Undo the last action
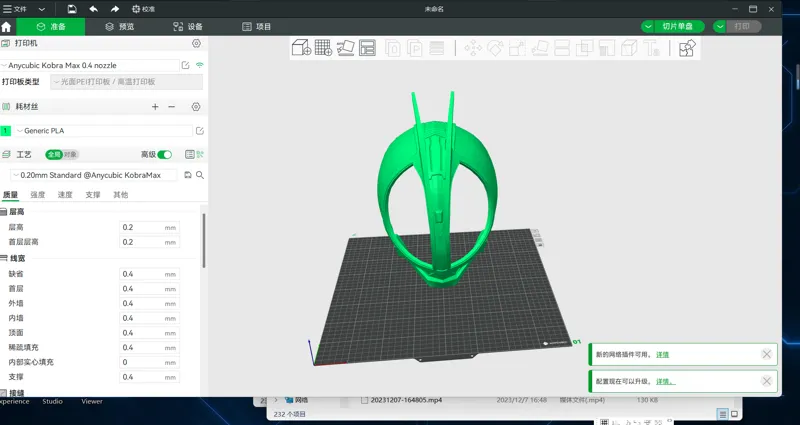Image resolution: width=800 pixels, height=425 pixels. [x=93, y=9]
